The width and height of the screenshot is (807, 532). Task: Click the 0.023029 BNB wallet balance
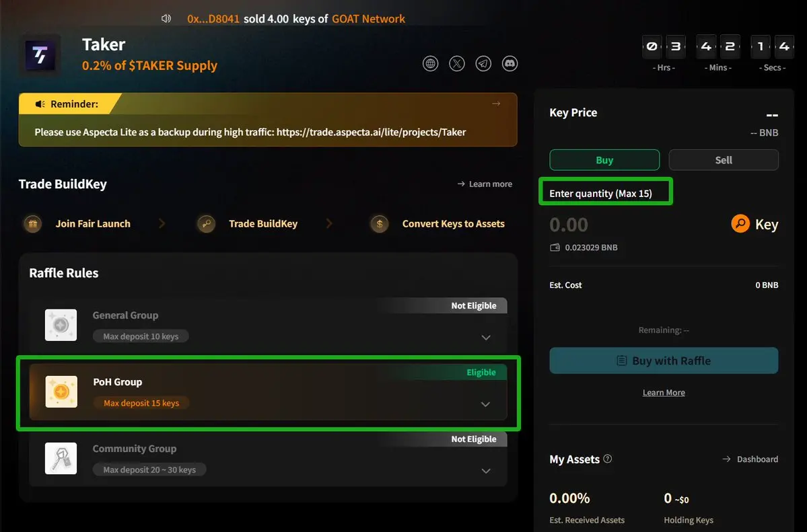[592, 248]
